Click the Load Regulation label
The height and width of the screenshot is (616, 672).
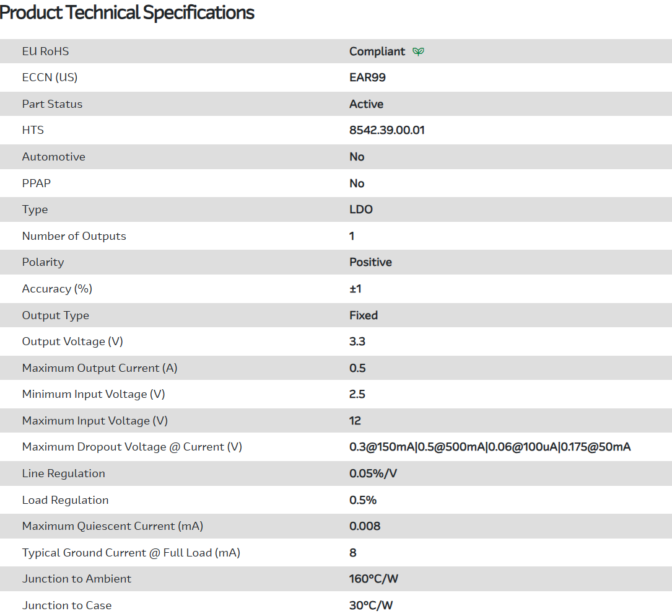coord(65,500)
